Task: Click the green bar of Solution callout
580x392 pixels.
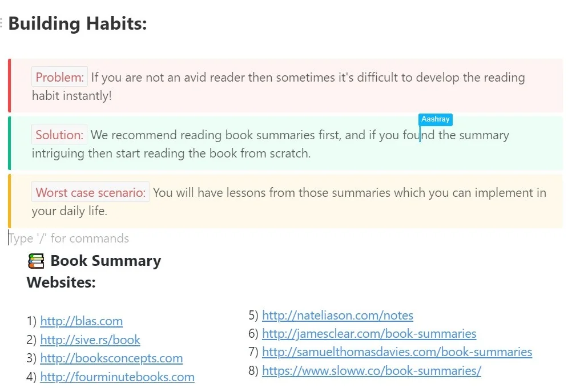Action: [x=10, y=143]
